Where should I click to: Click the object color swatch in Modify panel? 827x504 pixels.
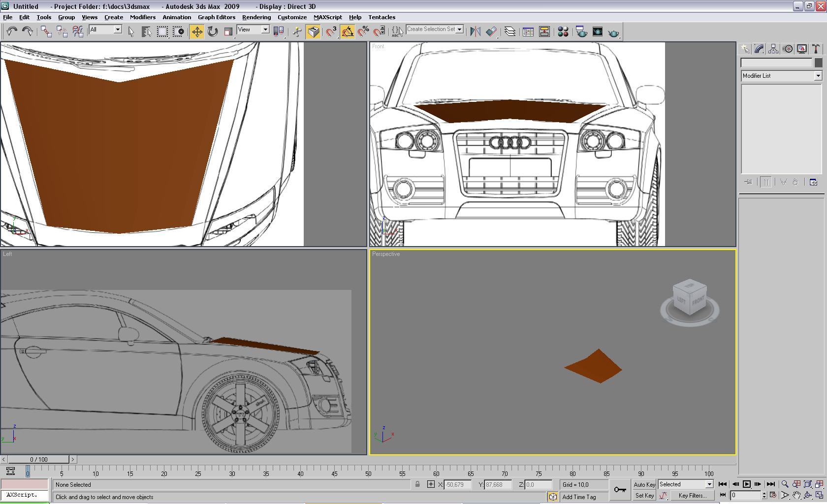pos(818,63)
